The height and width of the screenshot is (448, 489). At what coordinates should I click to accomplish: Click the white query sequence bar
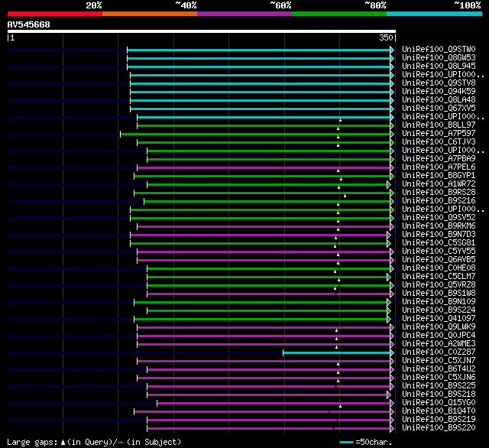click(x=202, y=31)
